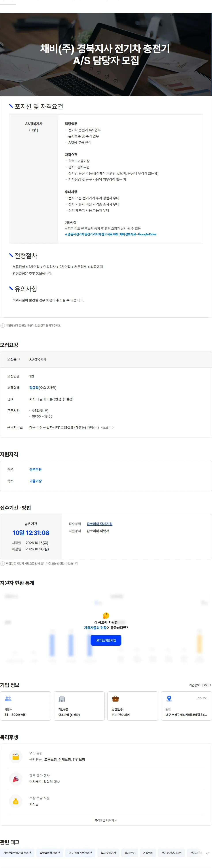Click the 마감일 date 2026.10.26(월)
212x868 pixels.
pyautogui.click(x=37, y=549)
